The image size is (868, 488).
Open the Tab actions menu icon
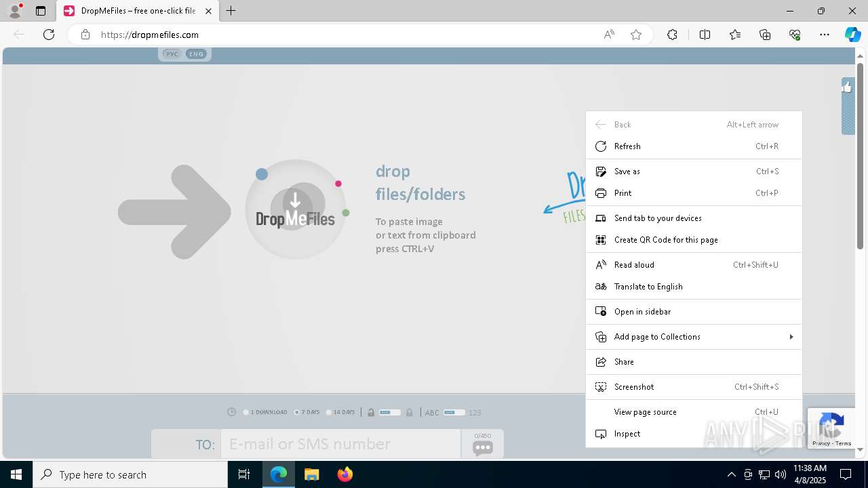[x=41, y=11]
